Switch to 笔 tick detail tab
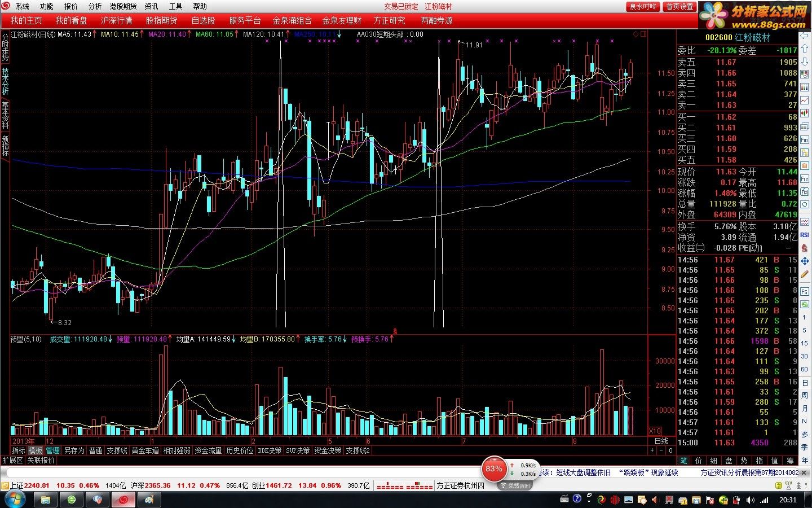Image resolution: width=812 pixels, height=508 pixels. point(683,461)
